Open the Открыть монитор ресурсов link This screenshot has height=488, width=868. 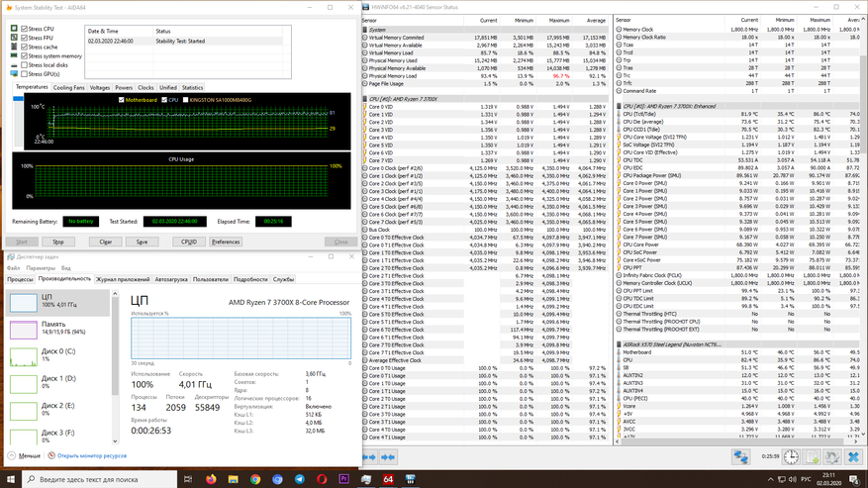[x=92, y=456]
